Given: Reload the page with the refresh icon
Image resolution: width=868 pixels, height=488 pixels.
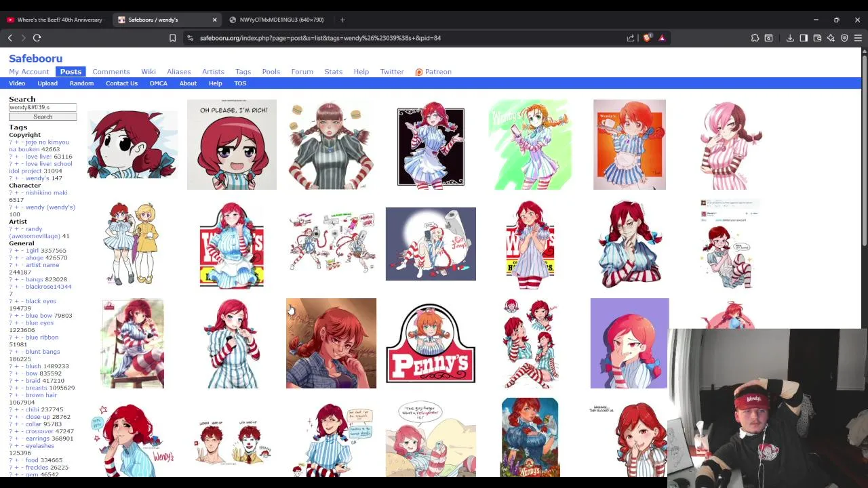Looking at the screenshot, I should [37, 38].
